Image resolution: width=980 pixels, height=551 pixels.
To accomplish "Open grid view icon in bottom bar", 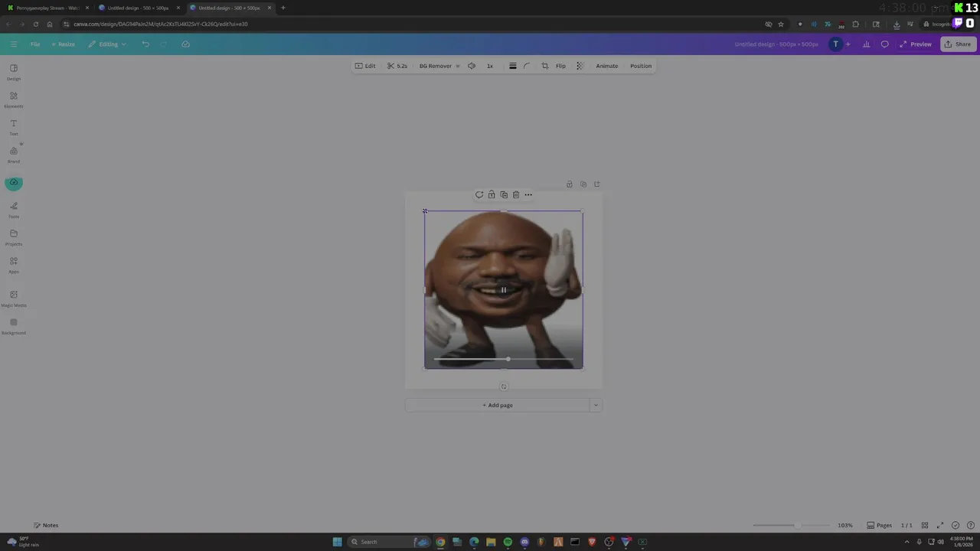I will point(925,525).
